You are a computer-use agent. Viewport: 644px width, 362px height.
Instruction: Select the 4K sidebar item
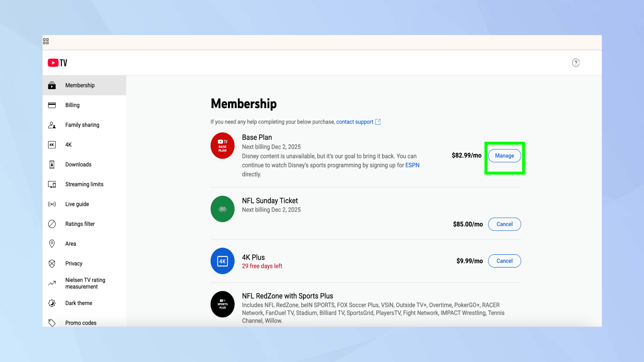click(69, 145)
